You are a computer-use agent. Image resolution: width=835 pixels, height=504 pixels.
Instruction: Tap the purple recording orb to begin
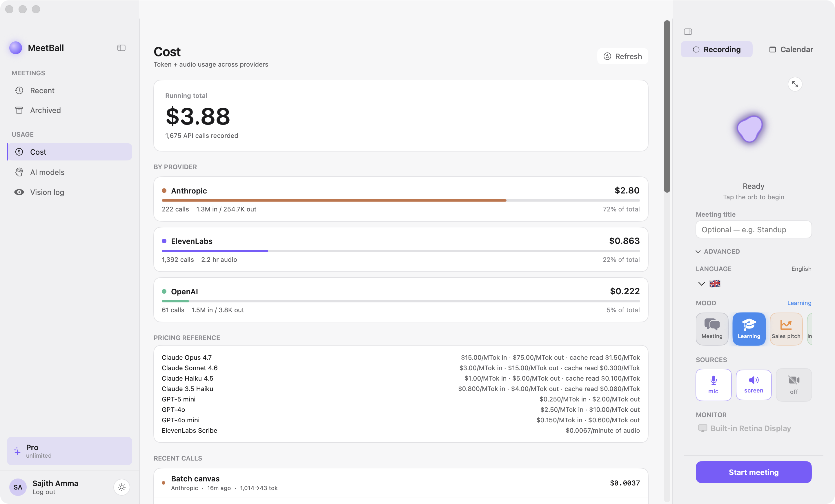click(x=749, y=129)
